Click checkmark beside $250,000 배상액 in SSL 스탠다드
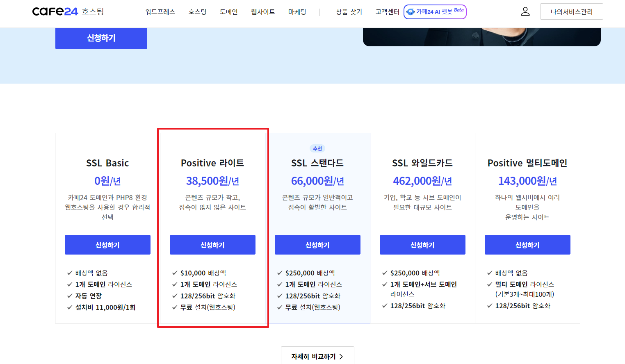 click(280, 273)
